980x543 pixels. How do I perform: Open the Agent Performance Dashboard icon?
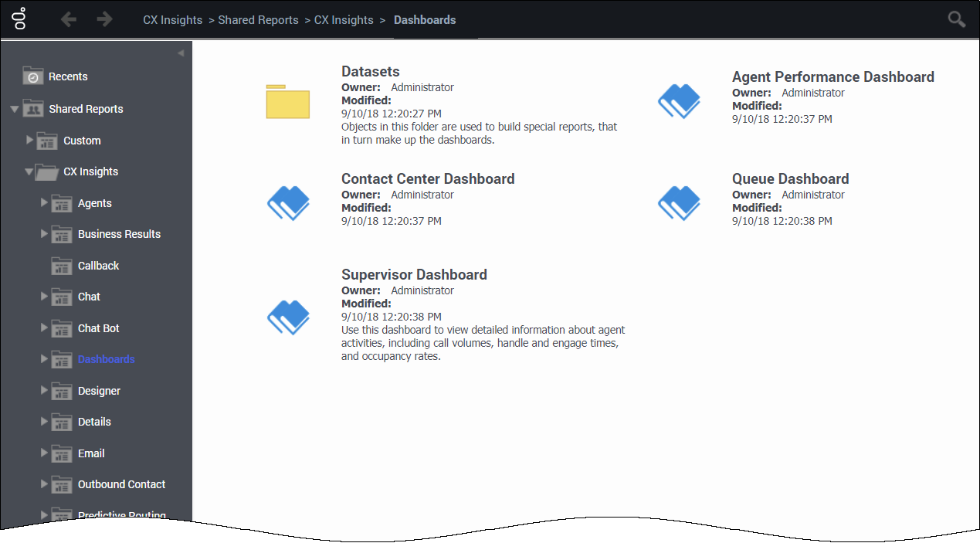click(x=679, y=100)
